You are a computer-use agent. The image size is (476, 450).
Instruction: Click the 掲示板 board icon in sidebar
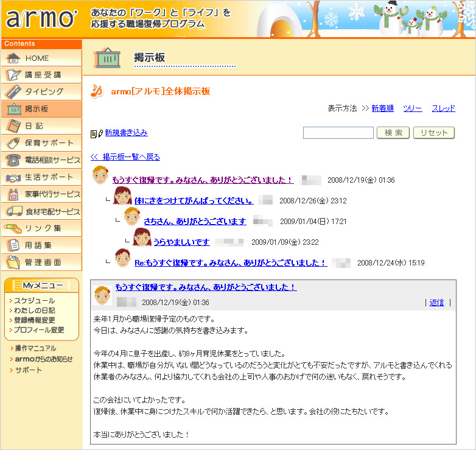14,109
